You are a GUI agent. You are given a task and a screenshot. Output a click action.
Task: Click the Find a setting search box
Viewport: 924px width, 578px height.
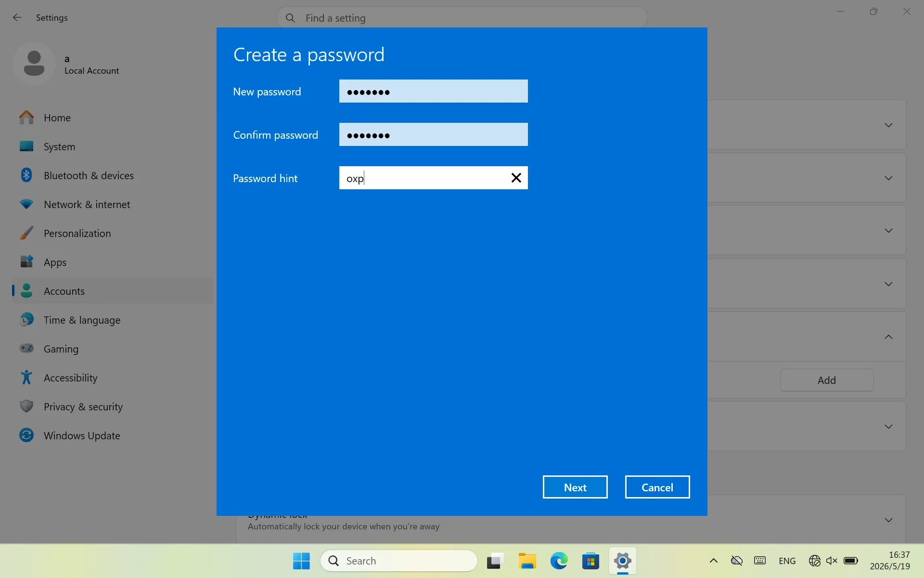(x=462, y=18)
